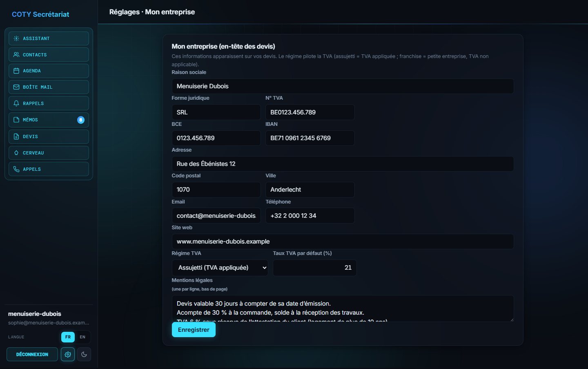588x369 pixels.
Task: Open the Rappels section
Action: (x=49, y=103)
